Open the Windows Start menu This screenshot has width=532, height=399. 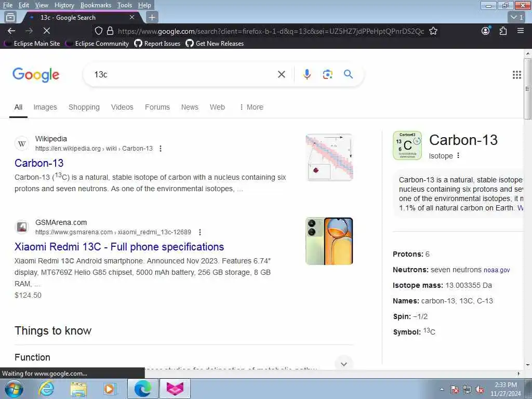click(x=14, y=389)
